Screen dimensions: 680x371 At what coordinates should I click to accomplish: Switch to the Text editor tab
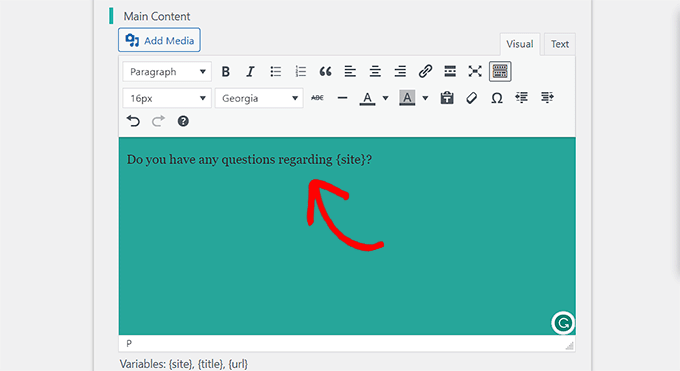tap(559, 44)
